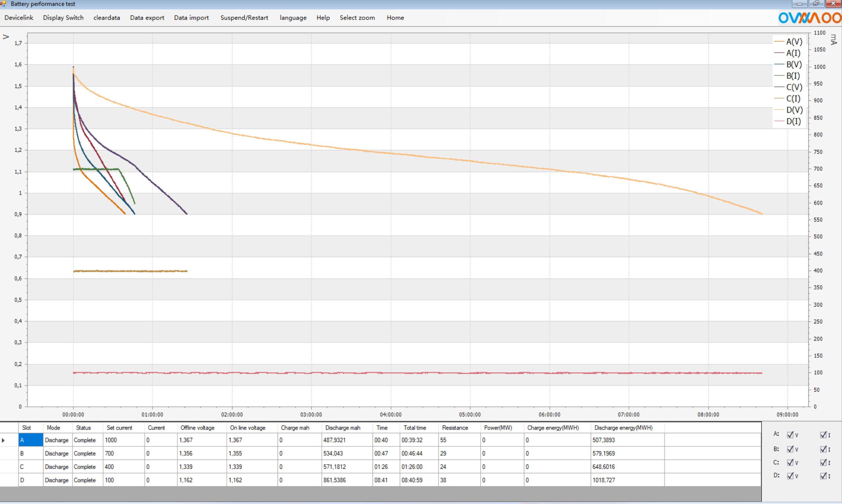The width and height of the screenshot is (842, 504).
Task: Disable the slot C voltage V checkbox
Action: 790,462
